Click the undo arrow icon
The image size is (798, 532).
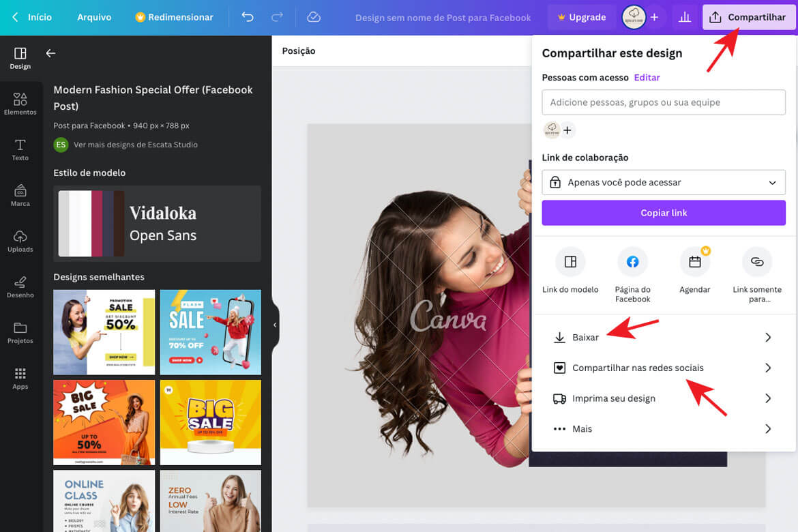[247, 17]
